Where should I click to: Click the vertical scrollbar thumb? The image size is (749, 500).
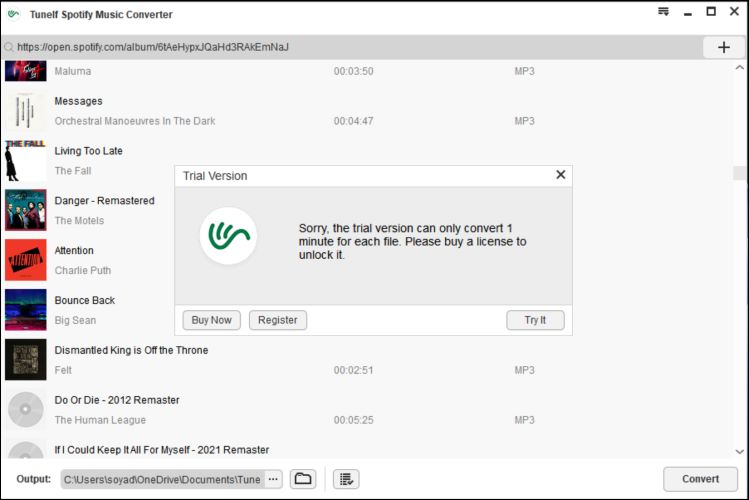pos(739,173)
